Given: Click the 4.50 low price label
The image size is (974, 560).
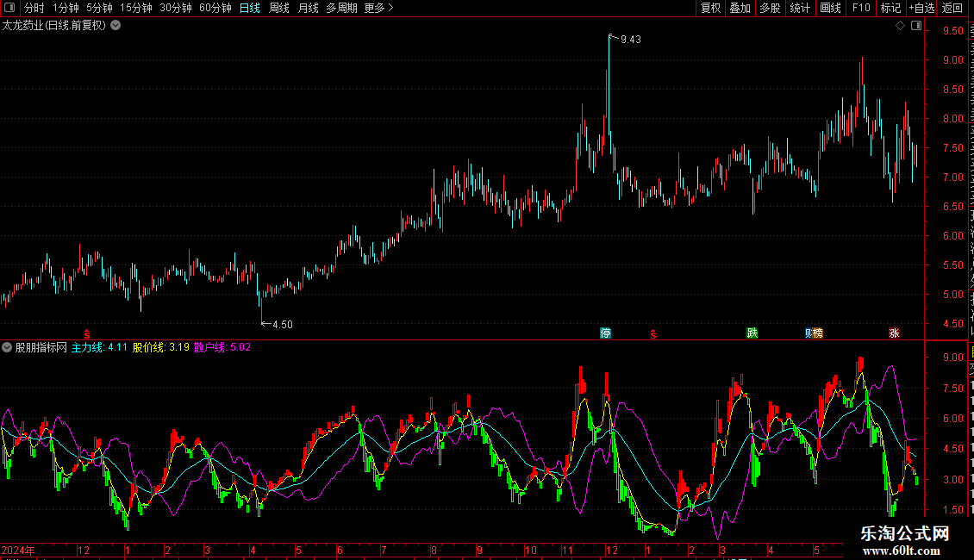Looking at the screenshot, I should tap(283, 325).
